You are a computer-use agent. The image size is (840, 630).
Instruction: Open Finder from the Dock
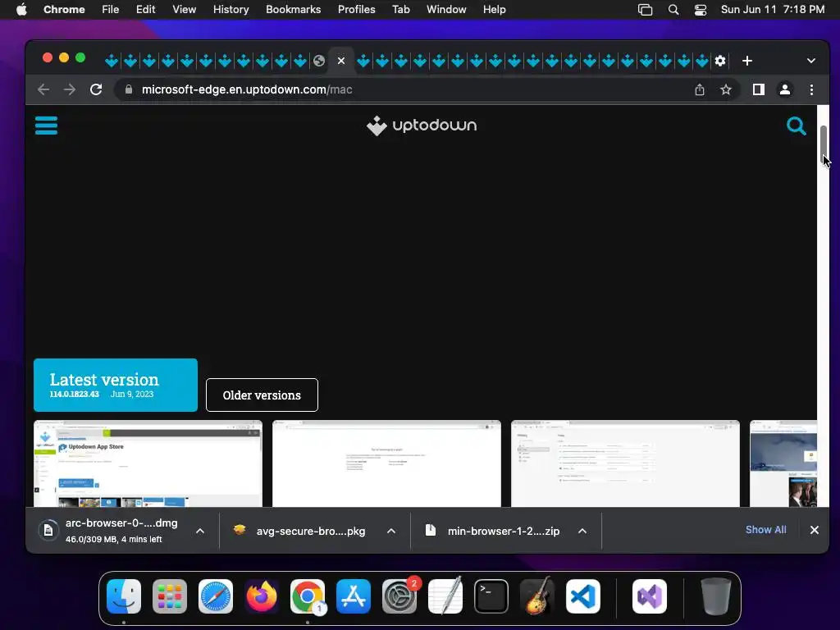click(x=124, y=596)
